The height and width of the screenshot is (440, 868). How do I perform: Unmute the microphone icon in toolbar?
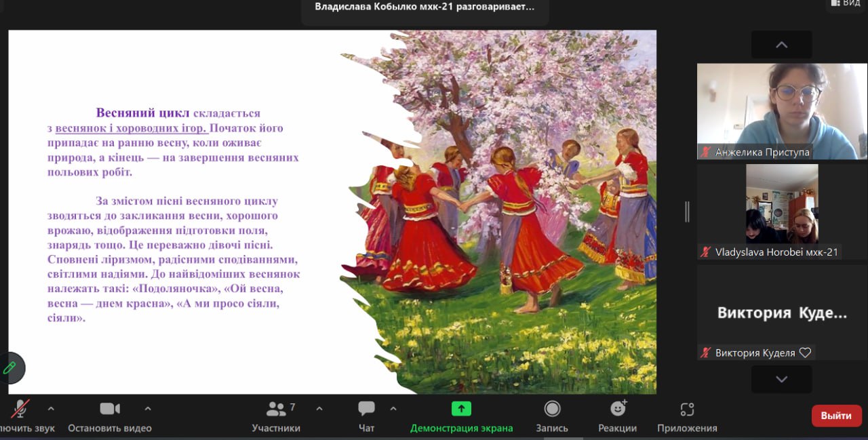20,409
